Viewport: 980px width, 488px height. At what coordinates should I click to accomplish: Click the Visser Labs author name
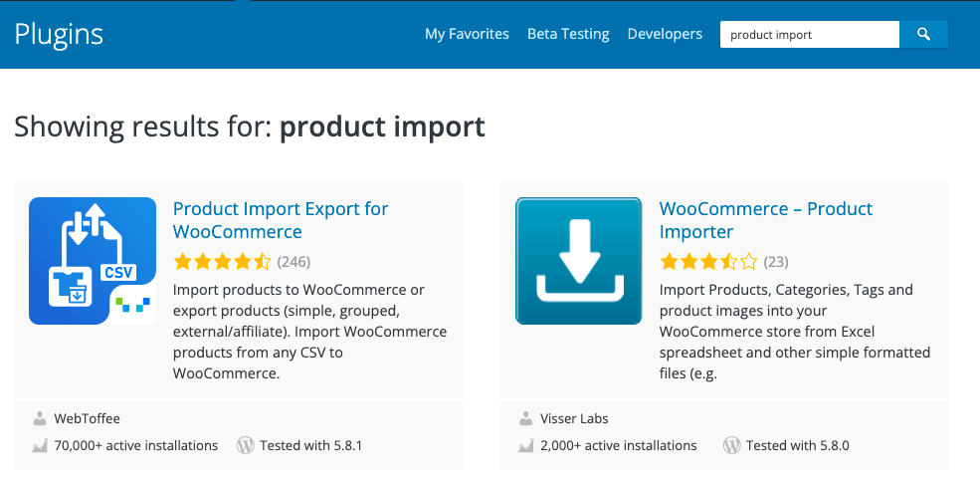[574, 418]
